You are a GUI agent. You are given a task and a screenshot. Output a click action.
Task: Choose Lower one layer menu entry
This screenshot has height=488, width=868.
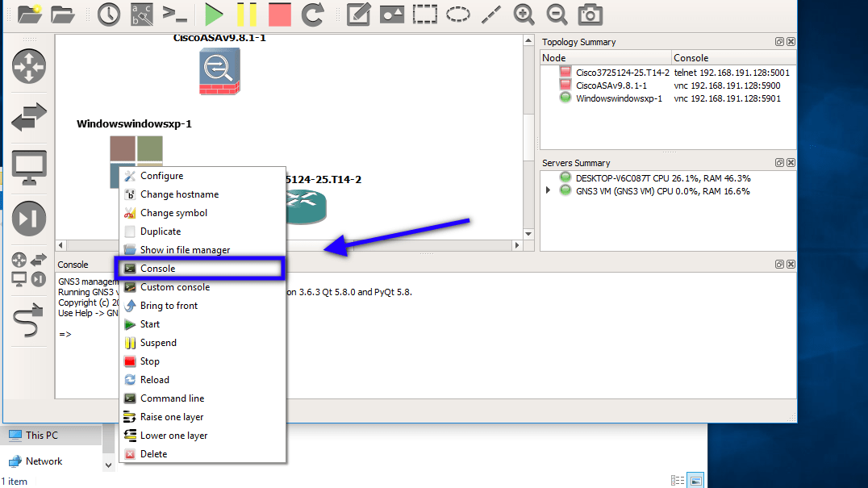point(203,436)
